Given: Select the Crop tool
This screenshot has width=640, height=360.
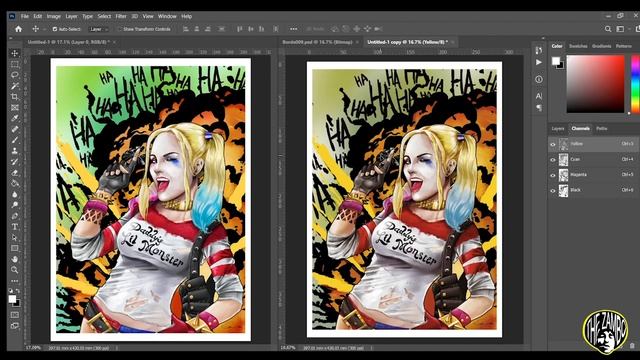Looking at the screenshot, I should [15, 97].
